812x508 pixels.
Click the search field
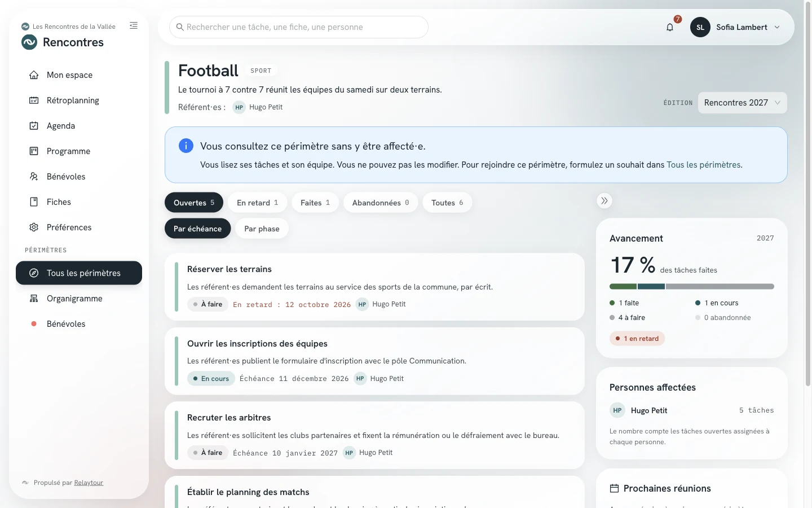pos(299,27)
